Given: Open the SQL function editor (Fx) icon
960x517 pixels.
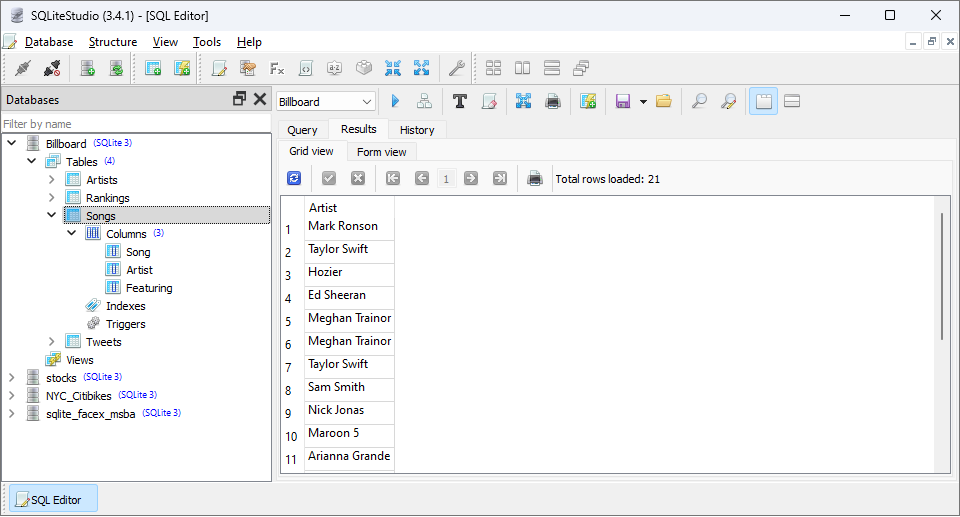Looking at the screenshot, I should pyautogui.click(x=277, y=68).
